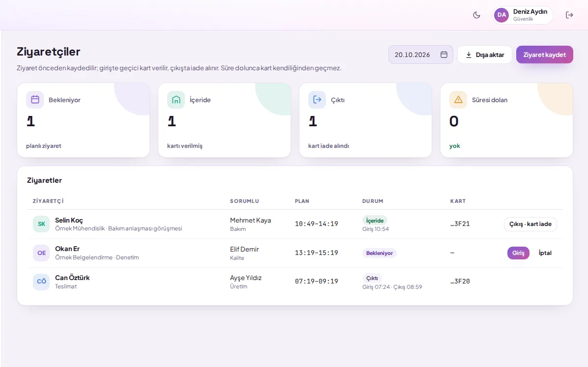
Task: Click the PLAN column header
Action: [302, 201]
